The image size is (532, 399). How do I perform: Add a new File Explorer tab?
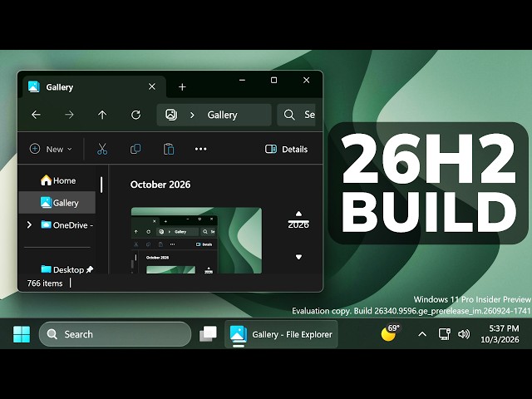(182, 87)
